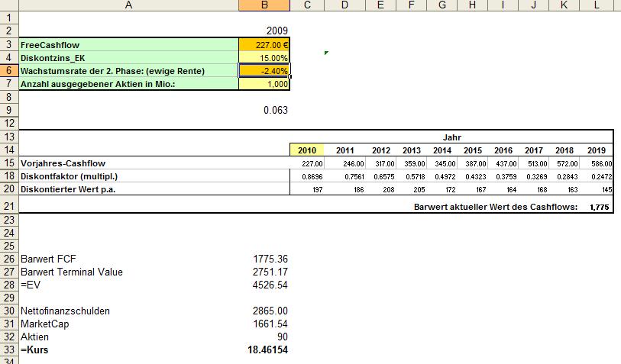This screenshot has width=621, height=364.
Task: Click the discount factor 0.8696 cell
Action: coord(308,176)
